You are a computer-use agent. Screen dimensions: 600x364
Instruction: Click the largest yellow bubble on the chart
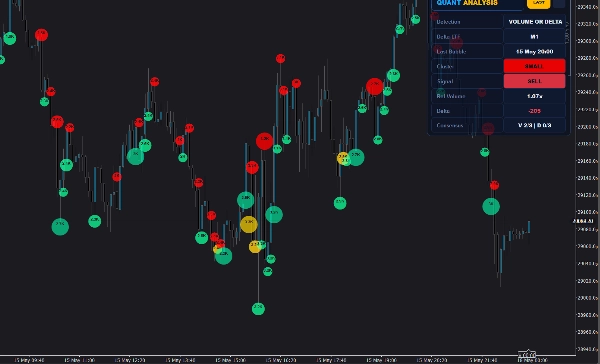pos(249,224)
